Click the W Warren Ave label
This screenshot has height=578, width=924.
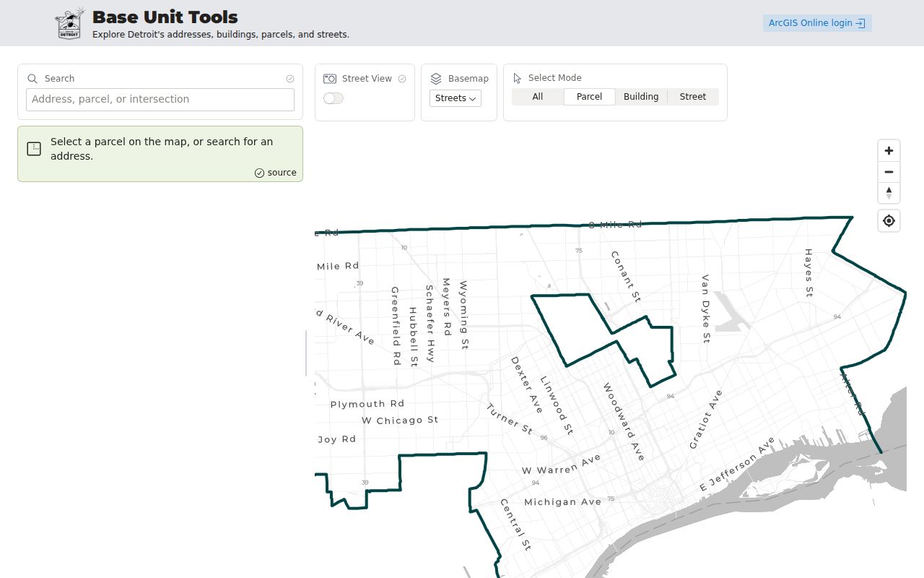(562, 465)
